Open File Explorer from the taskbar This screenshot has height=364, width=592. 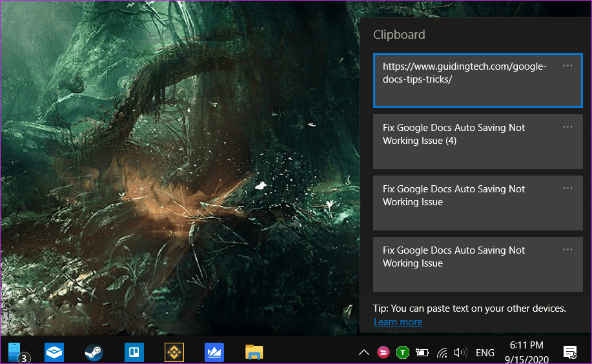[254, 352]
